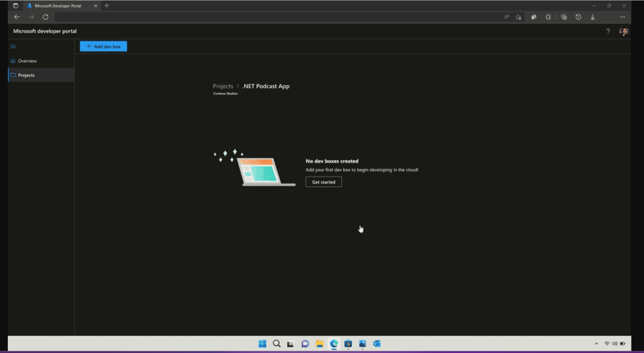Click the battery icon in the system tray
The height and width of the screenshot is (353, 644).
(x=623, y=344)
